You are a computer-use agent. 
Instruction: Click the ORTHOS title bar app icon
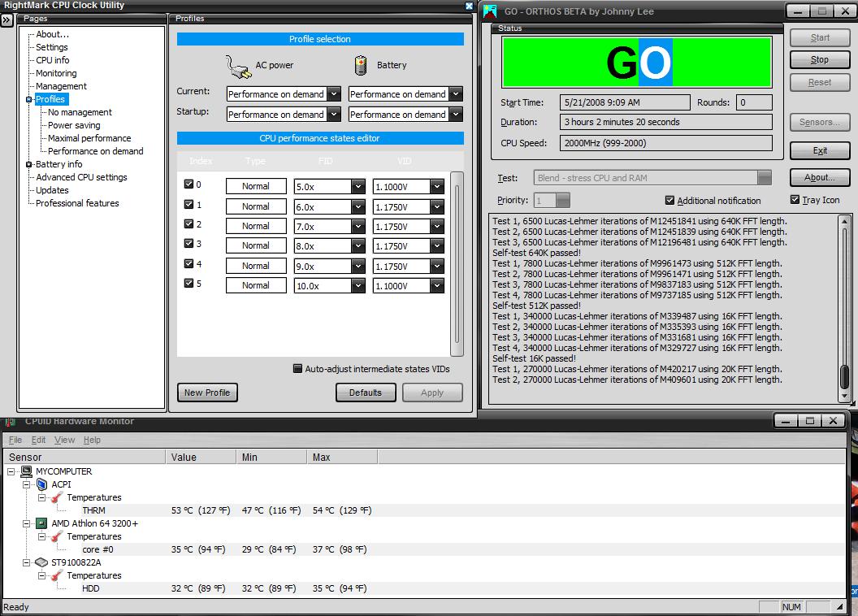(x=490, y=11)
